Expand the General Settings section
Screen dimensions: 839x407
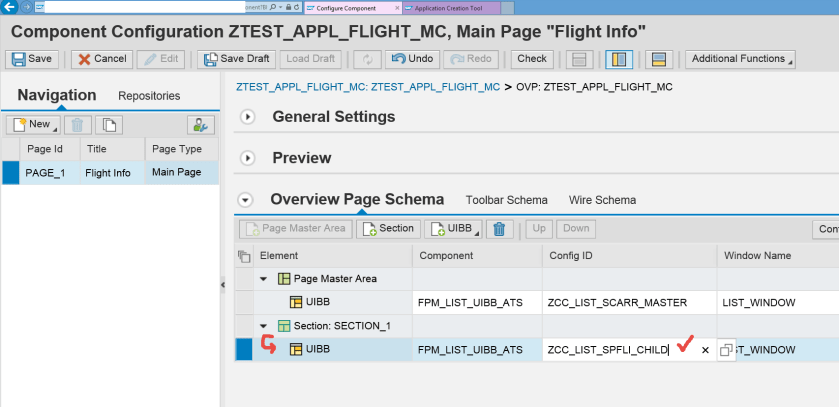[x=249, y=117]
